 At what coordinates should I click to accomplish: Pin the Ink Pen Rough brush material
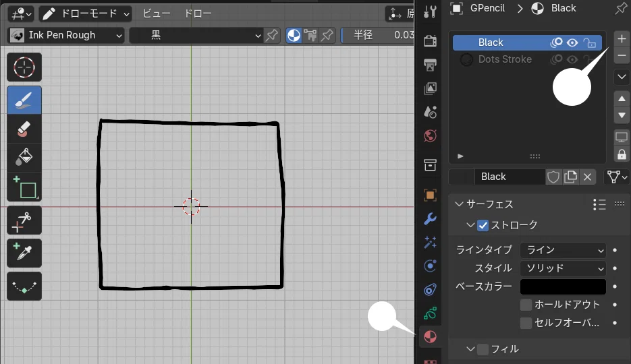(272, 35)
